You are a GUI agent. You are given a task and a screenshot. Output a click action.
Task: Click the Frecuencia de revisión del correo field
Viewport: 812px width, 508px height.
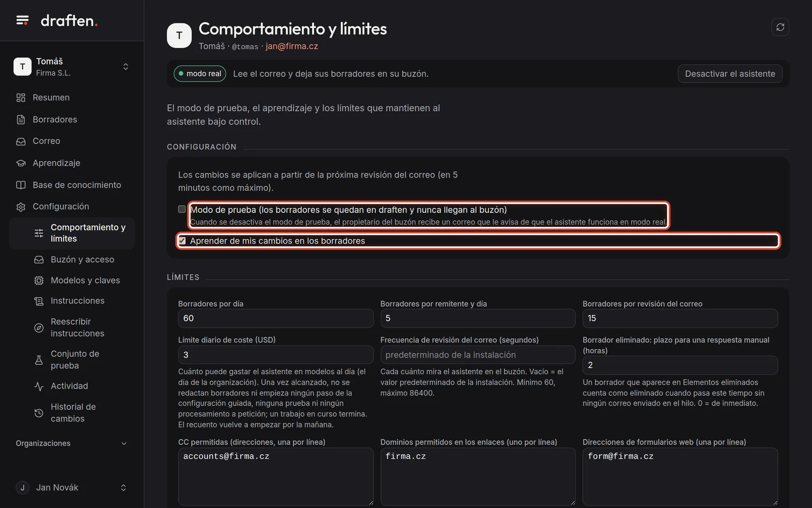click(x=478, y=355)
